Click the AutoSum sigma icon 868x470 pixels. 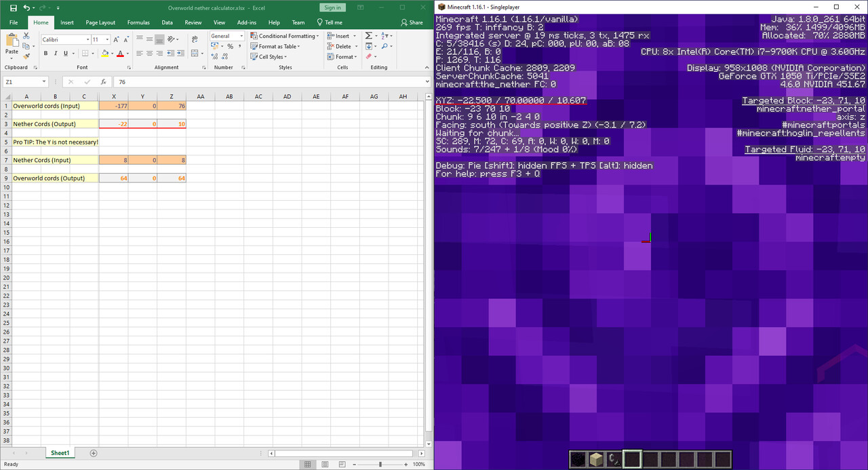click(369, 35)
